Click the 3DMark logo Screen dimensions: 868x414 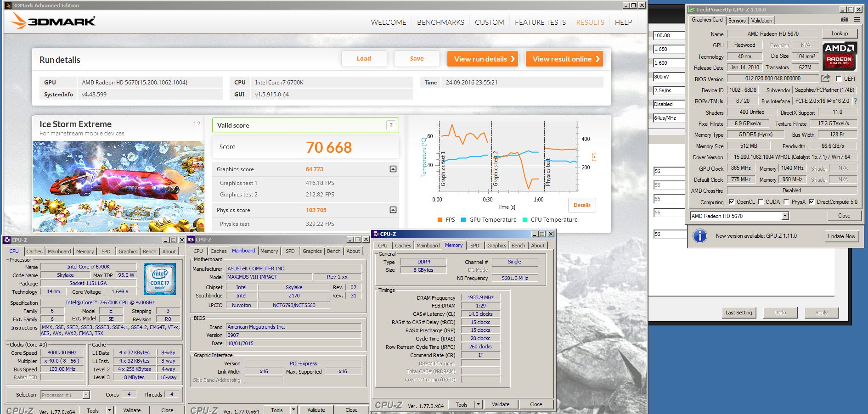[x=53, y=21]
